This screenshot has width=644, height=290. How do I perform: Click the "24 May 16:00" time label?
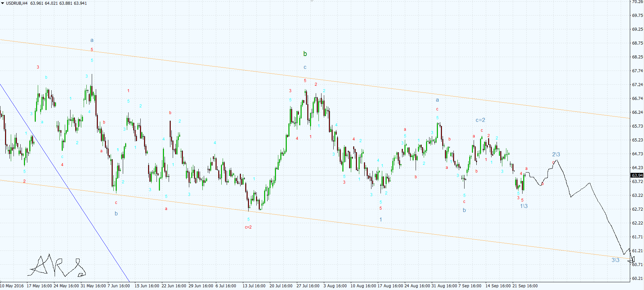(66, 286)
